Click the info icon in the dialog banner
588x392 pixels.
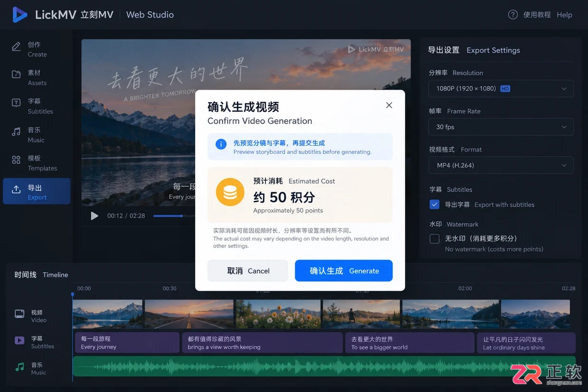pos(221,144)
